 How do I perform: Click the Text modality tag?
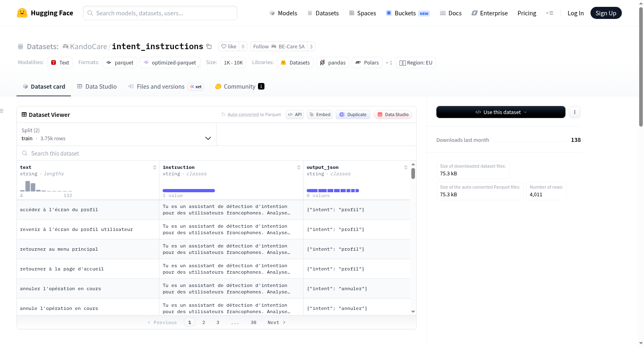(60, 62)
